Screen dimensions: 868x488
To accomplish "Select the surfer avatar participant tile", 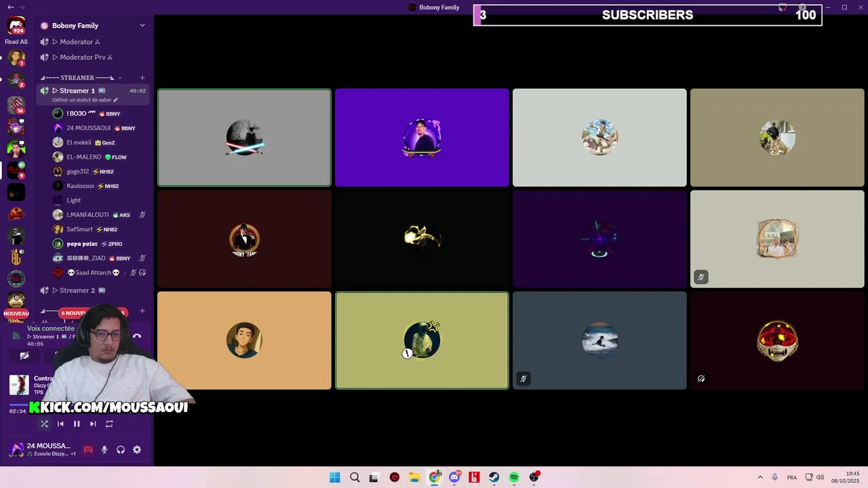I will [x=599, y=341].
